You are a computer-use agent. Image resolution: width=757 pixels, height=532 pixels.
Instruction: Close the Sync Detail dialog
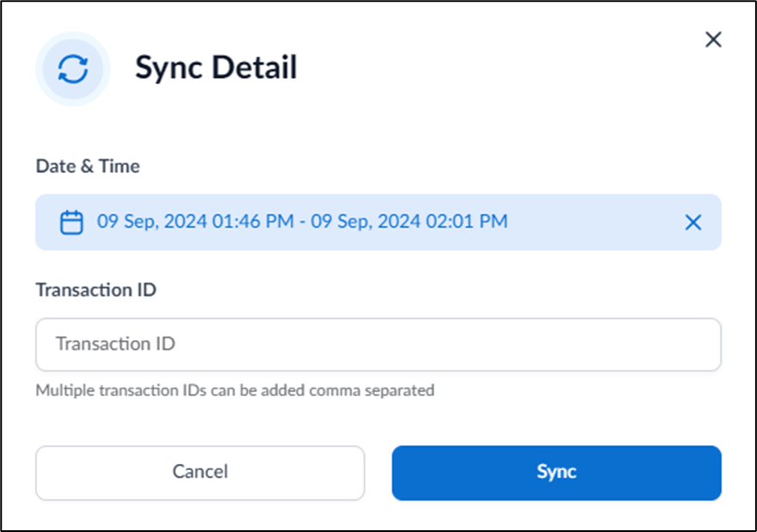tap(713, 40)
